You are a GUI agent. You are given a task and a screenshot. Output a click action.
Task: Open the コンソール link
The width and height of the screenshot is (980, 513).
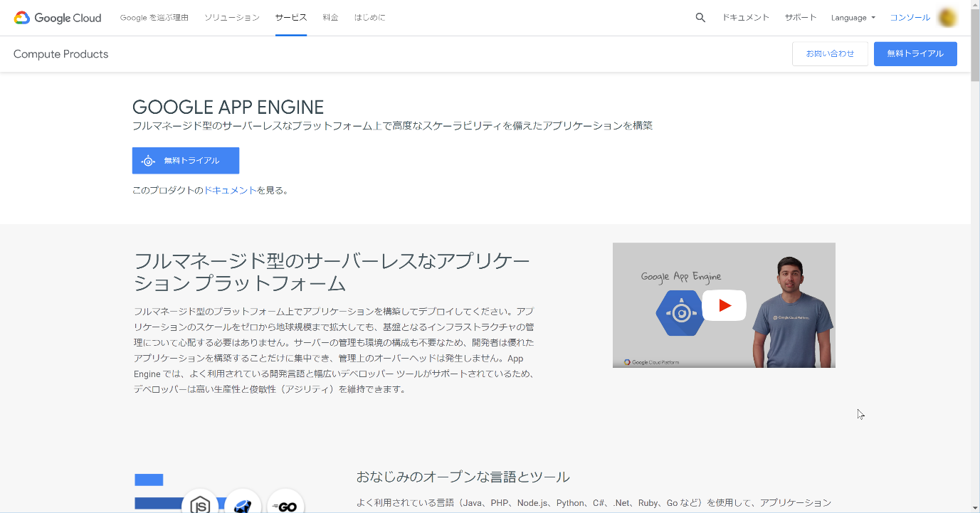point(910,18)
